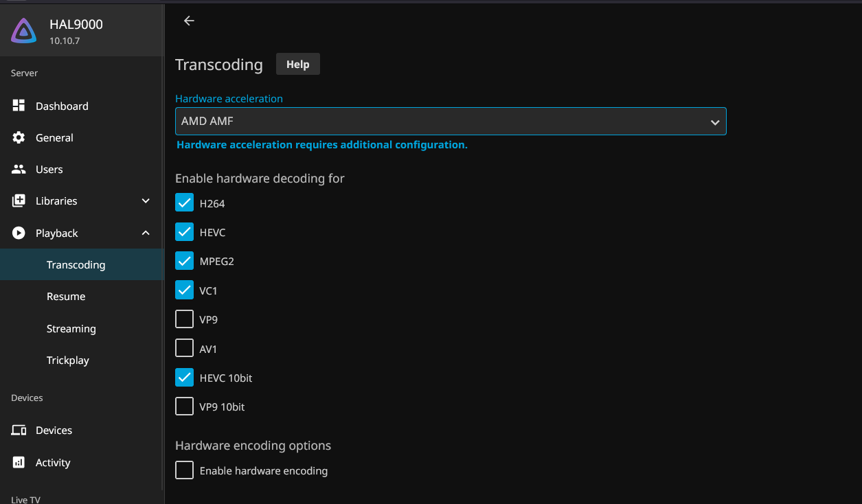Click the Devices monitor icon
The width and height of the screenshot is (862, 504).
point(19,430)
